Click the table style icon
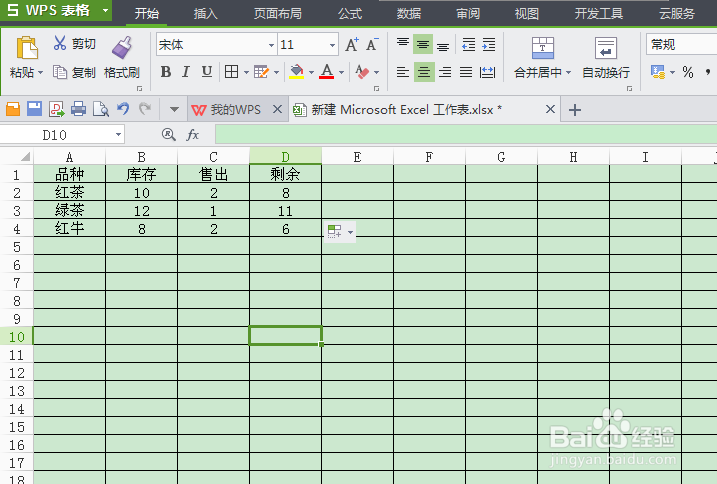Image resolution: width=717 pixels, height=484 pixels. tap(262, 72)
